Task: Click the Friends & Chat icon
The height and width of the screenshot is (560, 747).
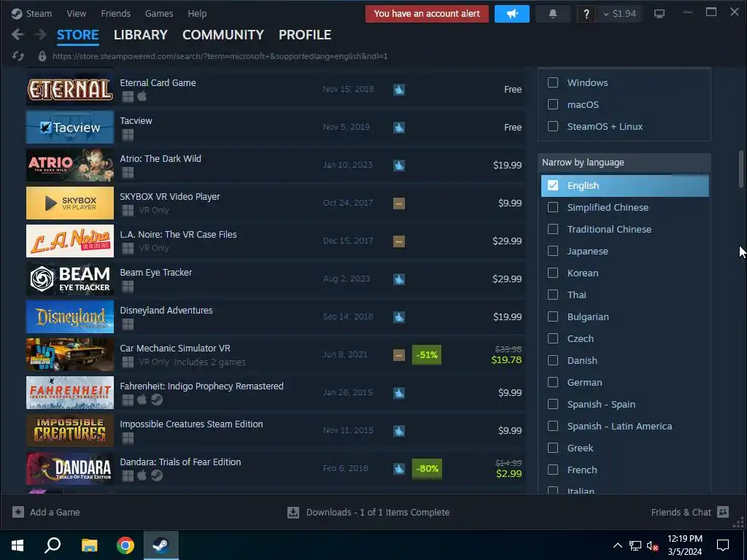Action: pyautogui.click(x=723, y=512)
